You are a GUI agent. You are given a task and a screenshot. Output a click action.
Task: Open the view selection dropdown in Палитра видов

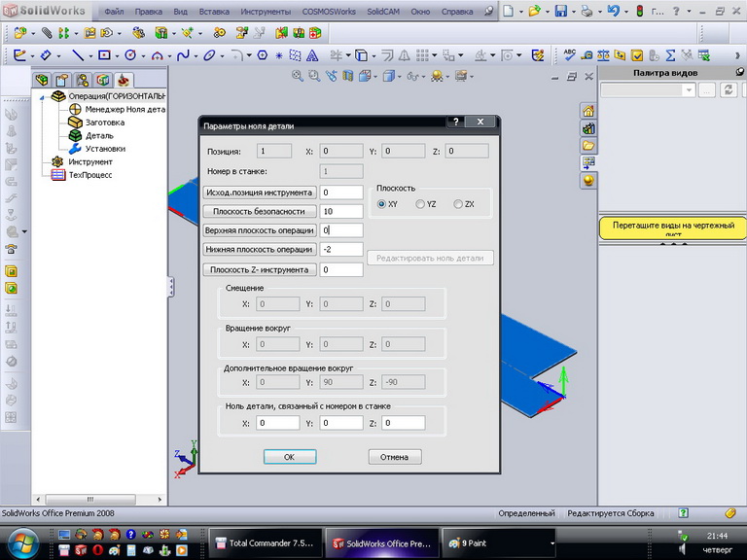coord(689,90)
